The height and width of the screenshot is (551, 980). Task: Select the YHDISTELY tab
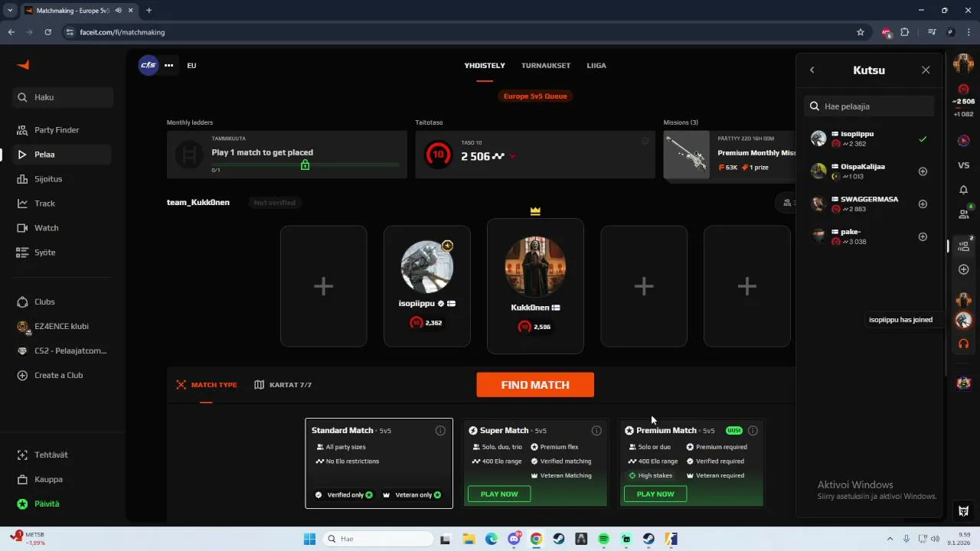tap(485, 65)
